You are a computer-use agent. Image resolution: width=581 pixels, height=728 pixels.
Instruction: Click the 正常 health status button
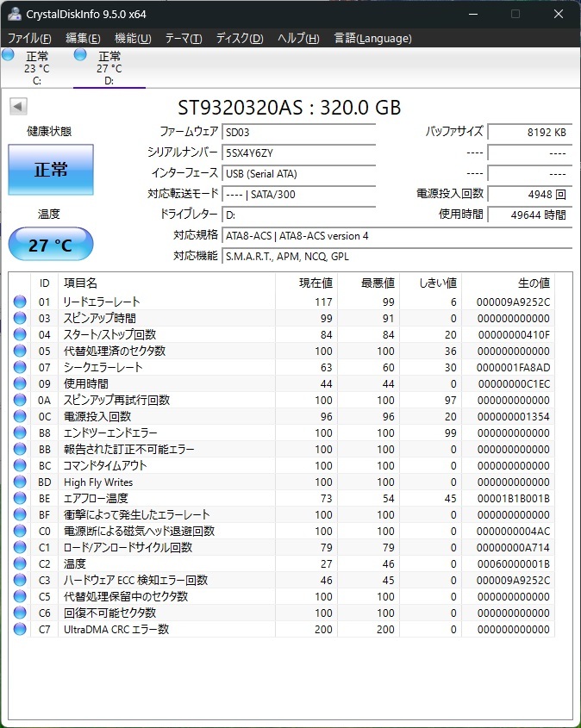tap(51, 170)
